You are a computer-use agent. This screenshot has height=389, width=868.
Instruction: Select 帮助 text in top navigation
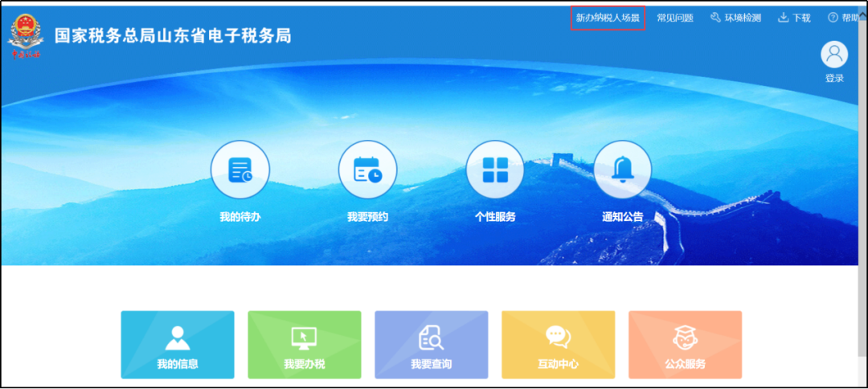[x=851, y=18]
